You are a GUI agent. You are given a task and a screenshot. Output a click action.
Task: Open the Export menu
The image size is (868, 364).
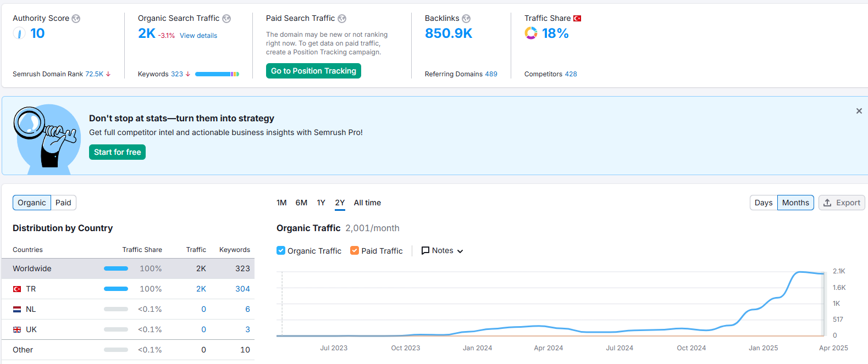(x=842, y=203)
